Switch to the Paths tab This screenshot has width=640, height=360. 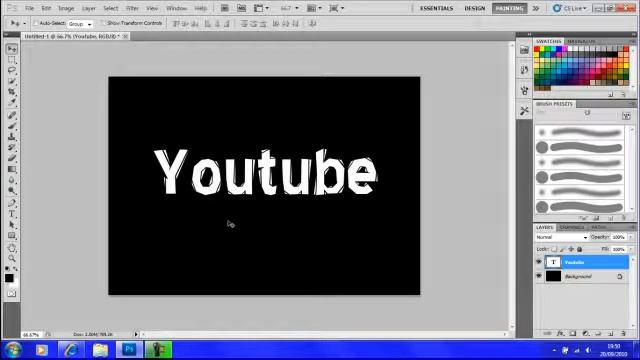click(599, 227)
